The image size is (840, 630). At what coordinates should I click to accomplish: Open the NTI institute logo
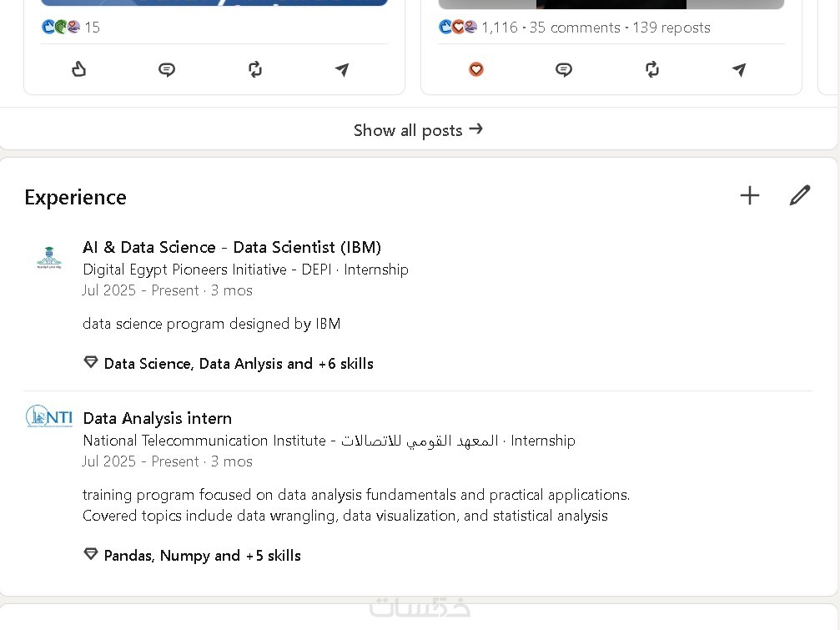pyautogui.click(x=49, y=416)
